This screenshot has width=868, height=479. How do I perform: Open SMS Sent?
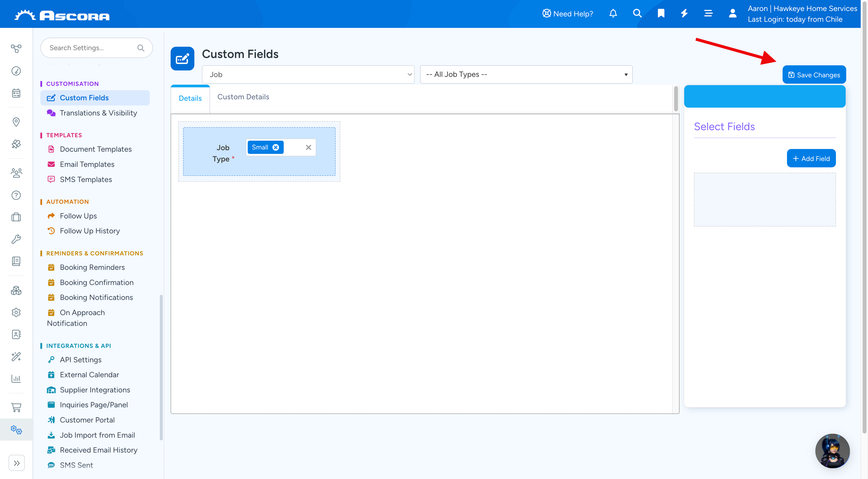70,465
